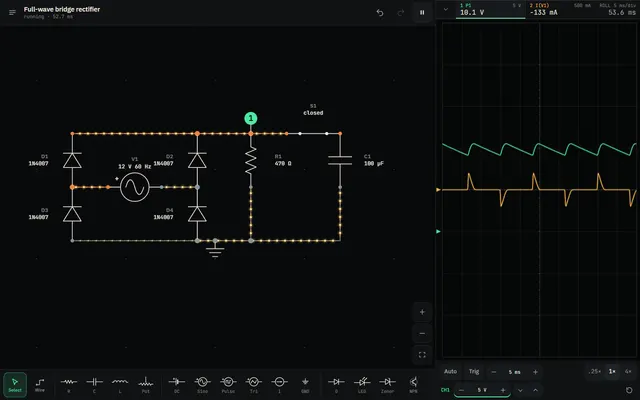
Task: Pick the DC voltage source component
Action: click(177, 384)
